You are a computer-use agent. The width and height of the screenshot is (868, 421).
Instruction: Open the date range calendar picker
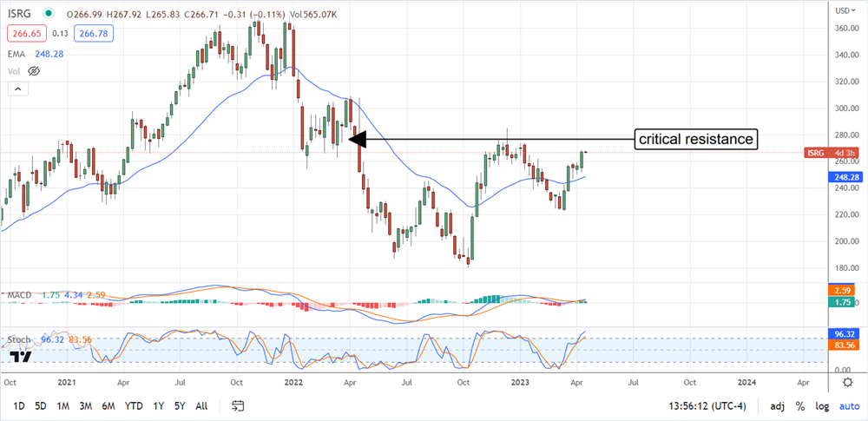pos(239,406)
